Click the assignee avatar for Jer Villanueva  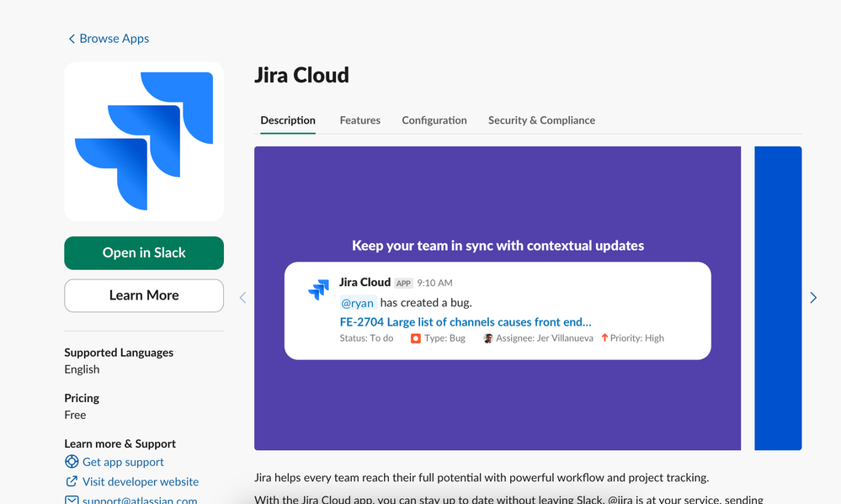[x=487, y=338]
